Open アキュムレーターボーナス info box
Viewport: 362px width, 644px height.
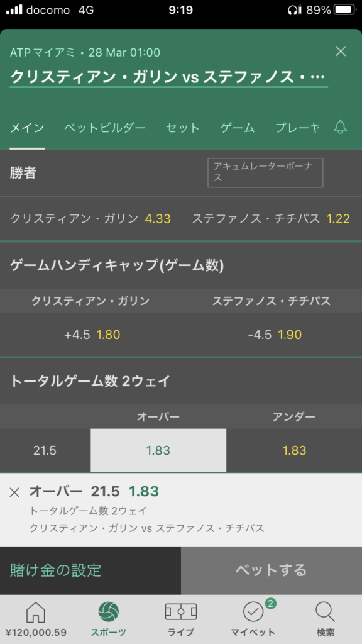click(265, 172)
